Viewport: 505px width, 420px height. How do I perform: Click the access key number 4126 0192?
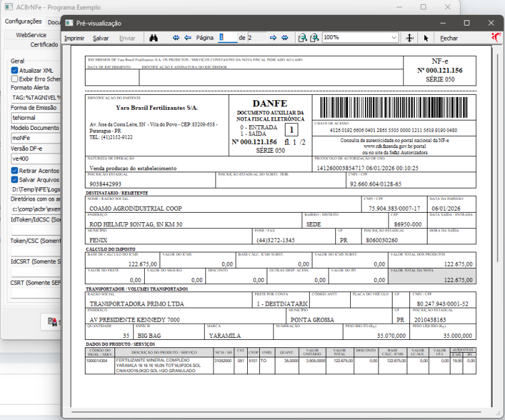[x=393, y=130]
